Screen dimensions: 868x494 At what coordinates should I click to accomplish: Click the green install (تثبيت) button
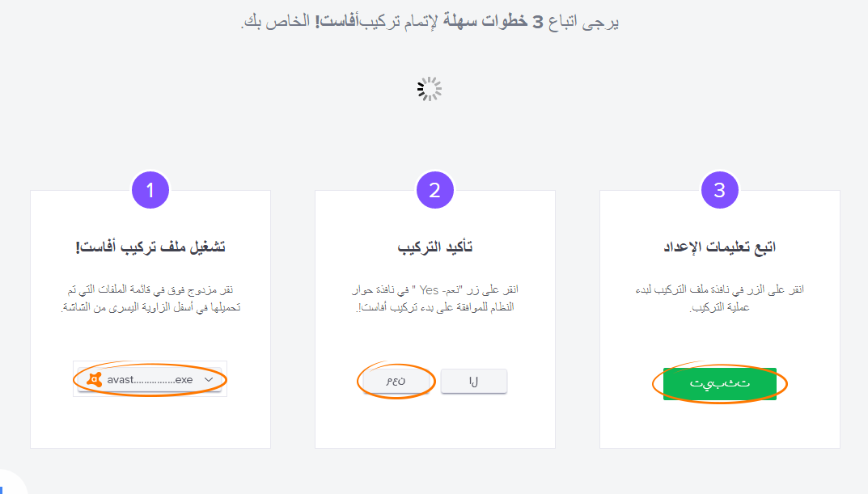pos(720,383)
